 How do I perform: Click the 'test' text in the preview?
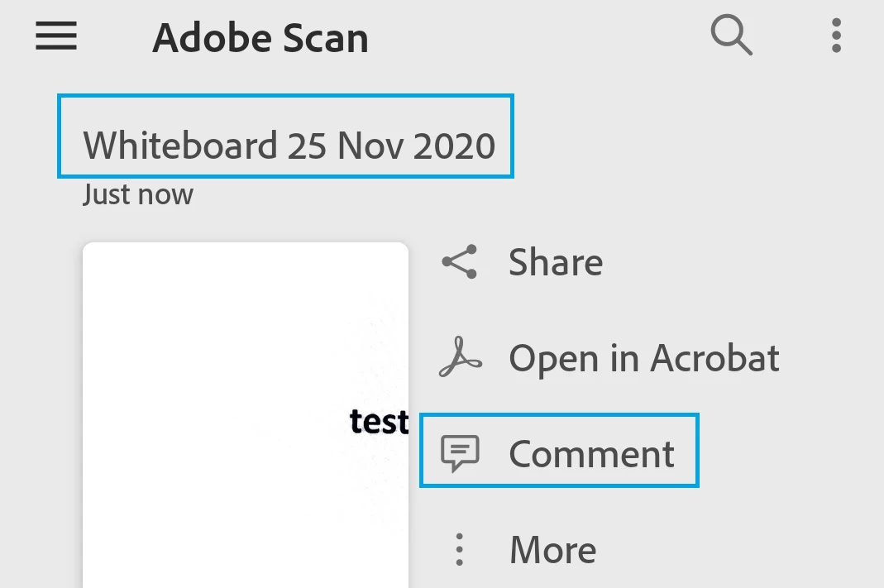coord(379,421)
